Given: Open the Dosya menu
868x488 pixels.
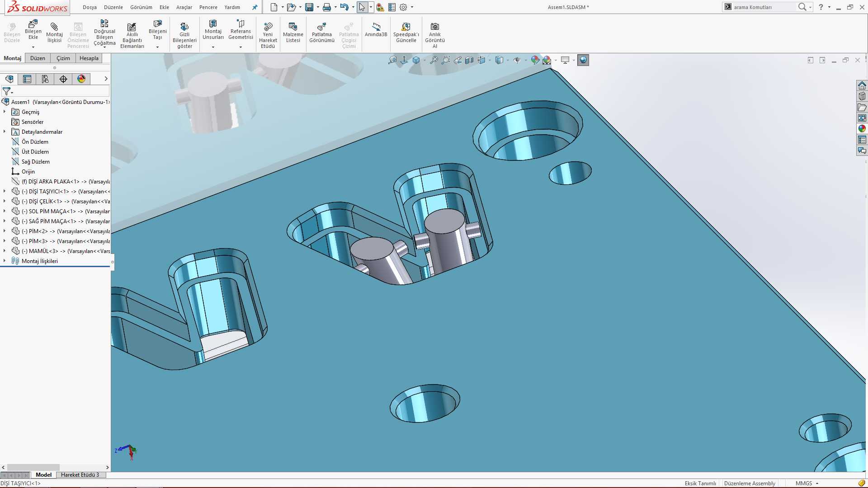Looking at the screenshot, I should point(90,7).
